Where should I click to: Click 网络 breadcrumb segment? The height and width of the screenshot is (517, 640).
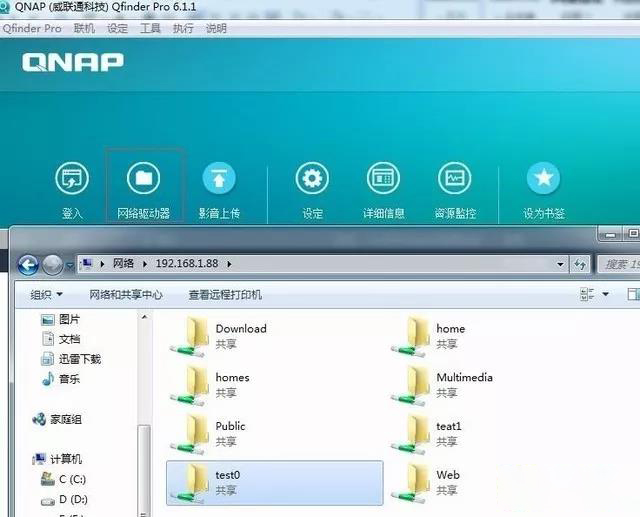tap(123, 264)
